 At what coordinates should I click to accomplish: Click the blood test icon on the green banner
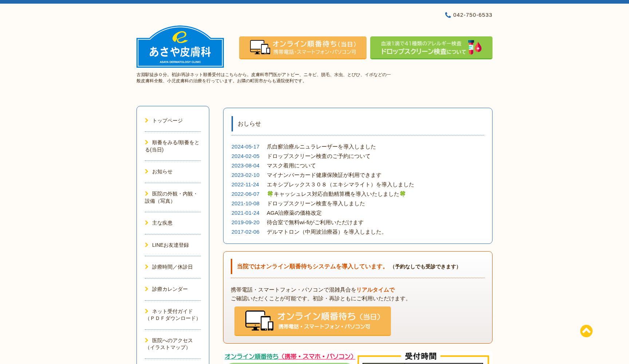tap(474, 47)
